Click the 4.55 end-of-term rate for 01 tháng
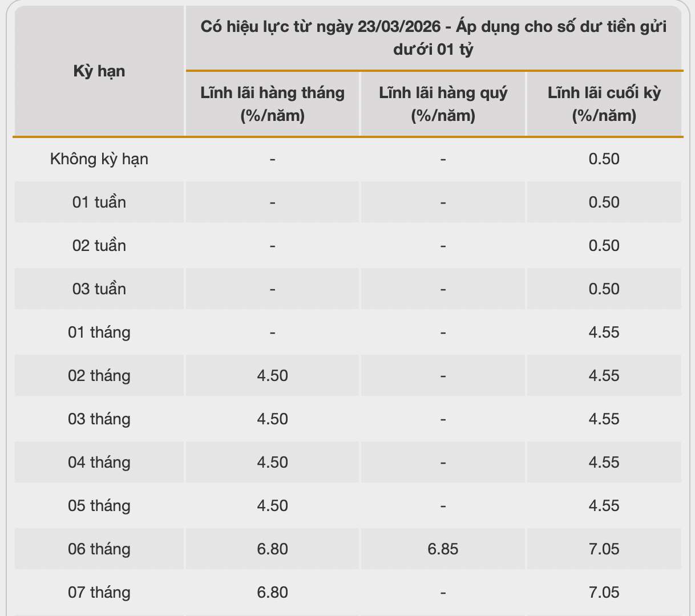The image size is (695, 616). click(604, 332)
